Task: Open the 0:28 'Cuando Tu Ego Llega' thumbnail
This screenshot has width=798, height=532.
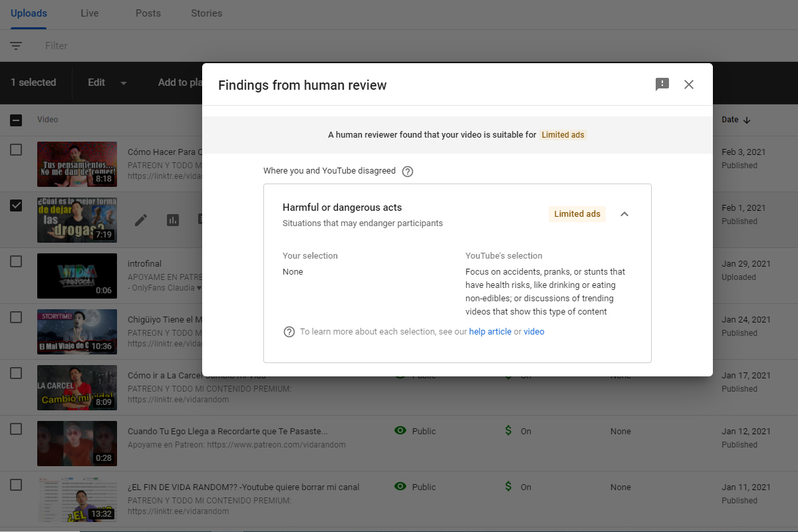Action: (x=77, y=443)
